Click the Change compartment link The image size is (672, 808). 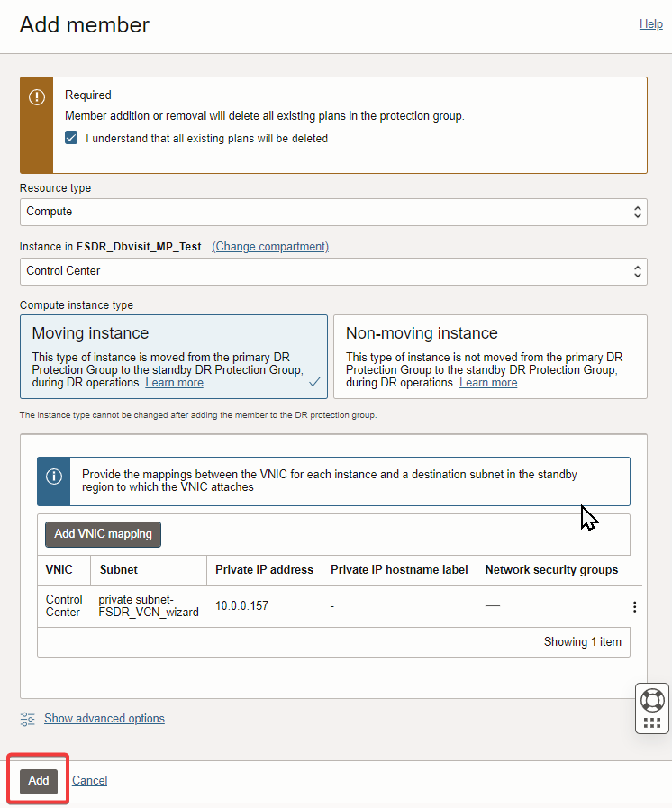coord(270,247)
